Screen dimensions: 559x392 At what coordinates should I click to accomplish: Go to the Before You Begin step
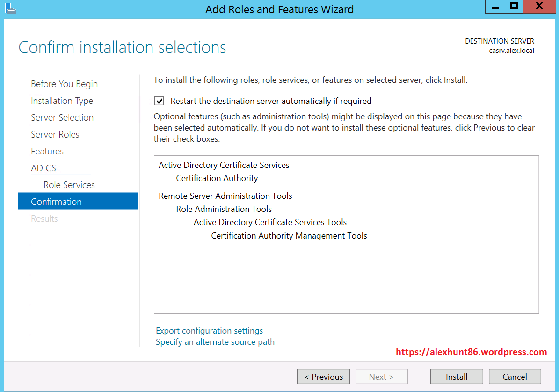[64, 84]
